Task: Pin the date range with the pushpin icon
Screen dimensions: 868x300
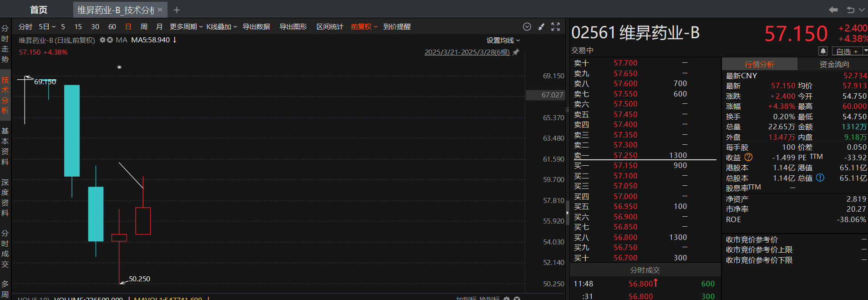Action: [x=516, y=52]
